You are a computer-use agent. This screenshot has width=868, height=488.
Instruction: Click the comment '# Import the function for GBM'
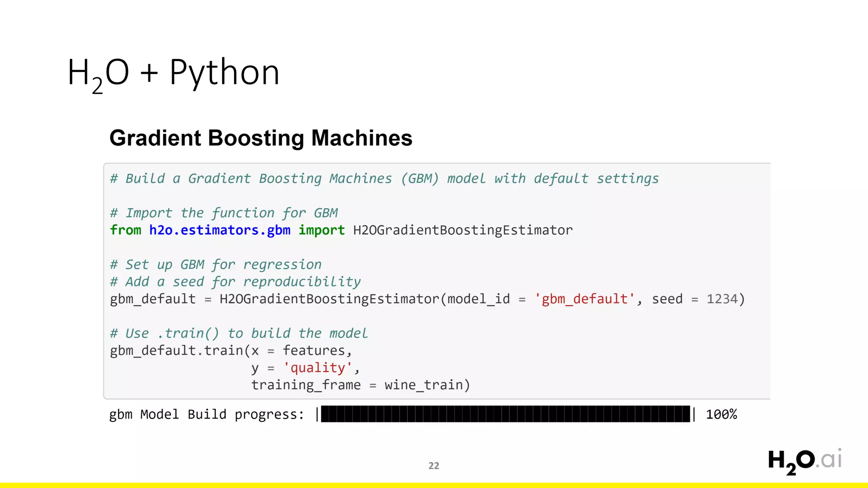click(224, 213)
